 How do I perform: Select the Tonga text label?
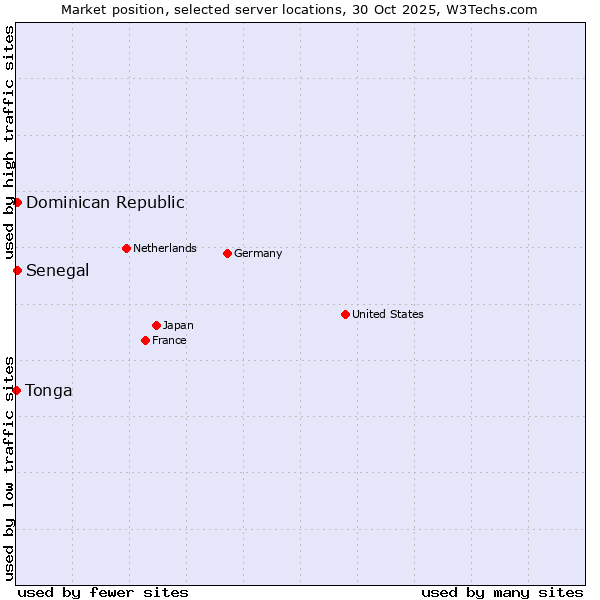(x=49, y=390)
